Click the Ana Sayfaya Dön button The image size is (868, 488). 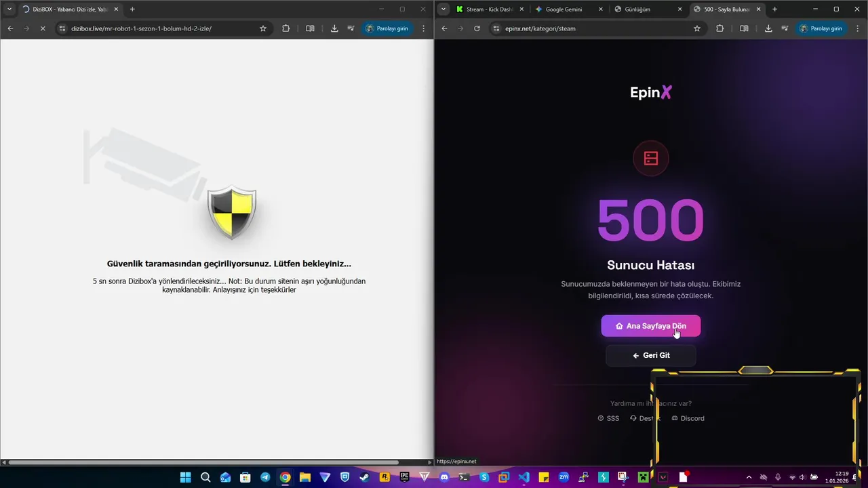click(x=651, y=326)
